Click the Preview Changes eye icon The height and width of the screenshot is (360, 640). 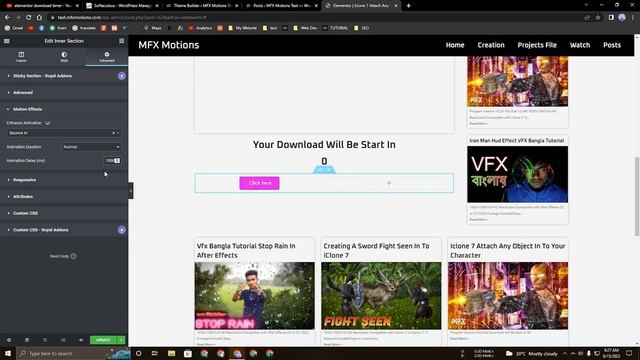[x=81, y=340]
